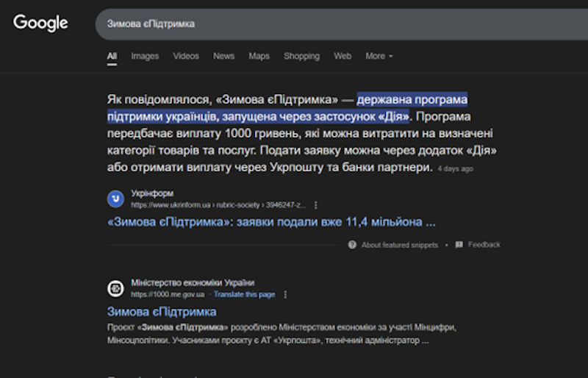Image resolution: width=588 pixels, height=378 pixels.
Task: Go to the News tab
Action: (224, 56)
